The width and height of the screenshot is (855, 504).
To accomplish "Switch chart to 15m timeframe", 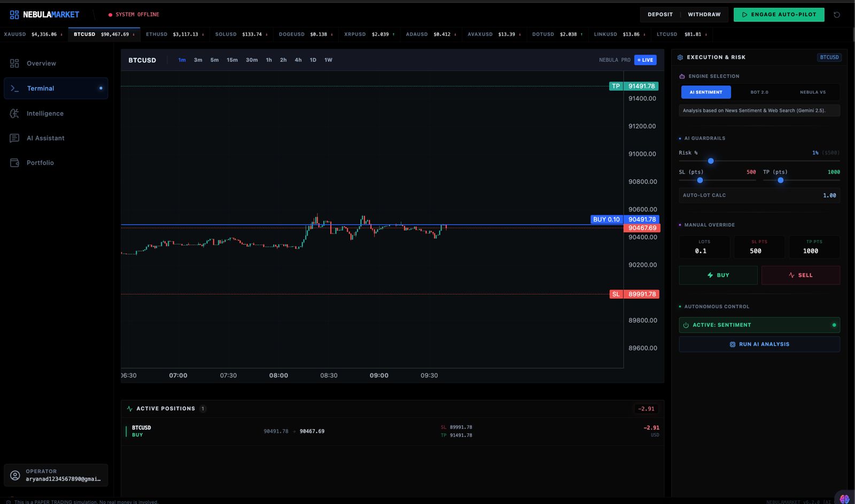I will click(x=232, y=60).
